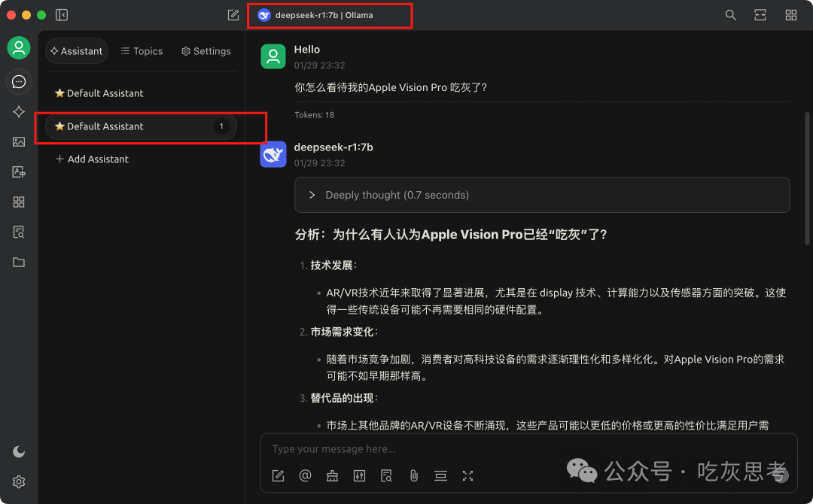The height and width of the screenshot is (504, 813).
Task: Open the sparkle agents icon in left sidebar
Action: 19,112
